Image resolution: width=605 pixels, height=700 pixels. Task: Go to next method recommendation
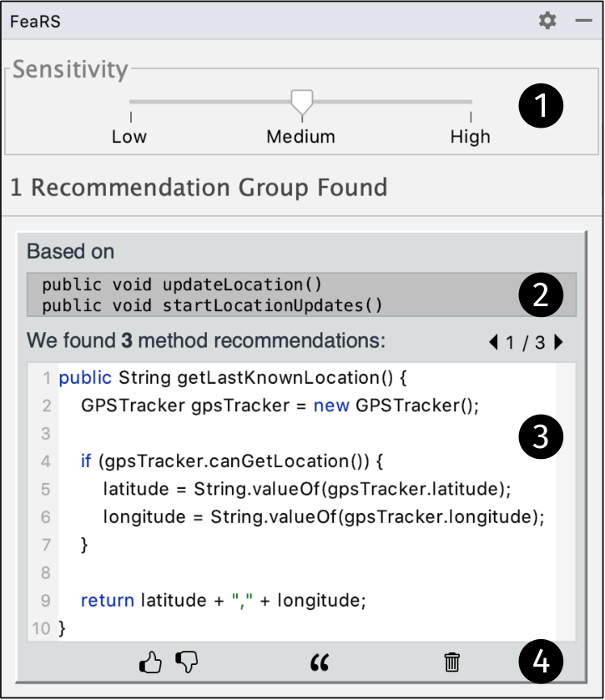558,342
